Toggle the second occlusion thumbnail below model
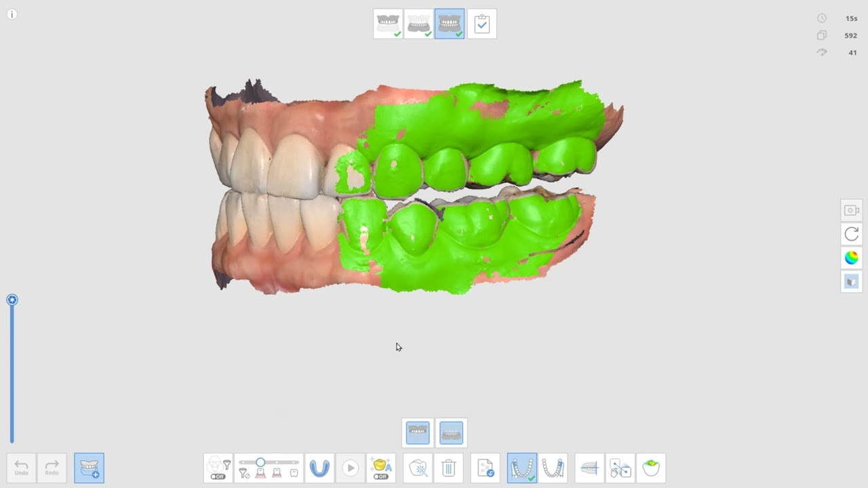The height and width of the screenshot is (488, 868). click(451, 432)
